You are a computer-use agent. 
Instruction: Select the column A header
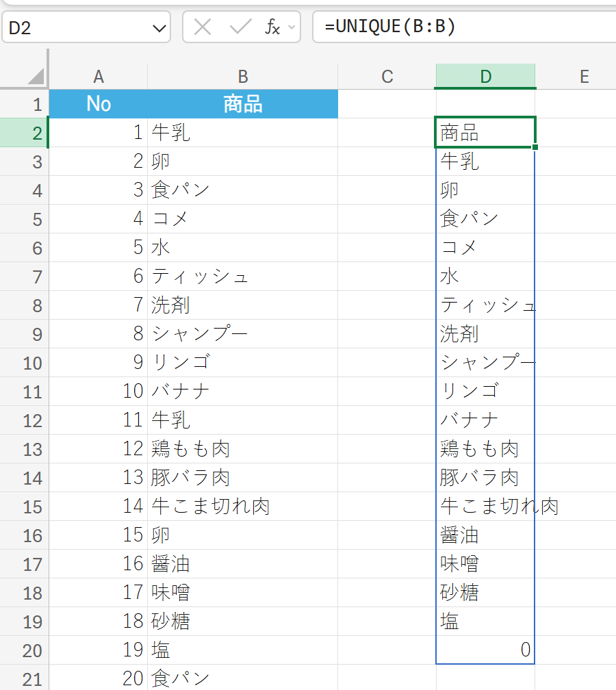(x=99, y=76)
